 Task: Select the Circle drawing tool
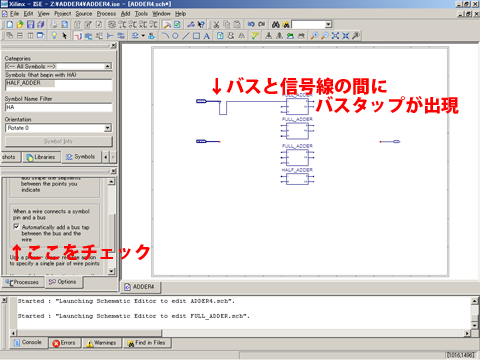(x=175, y=36)
